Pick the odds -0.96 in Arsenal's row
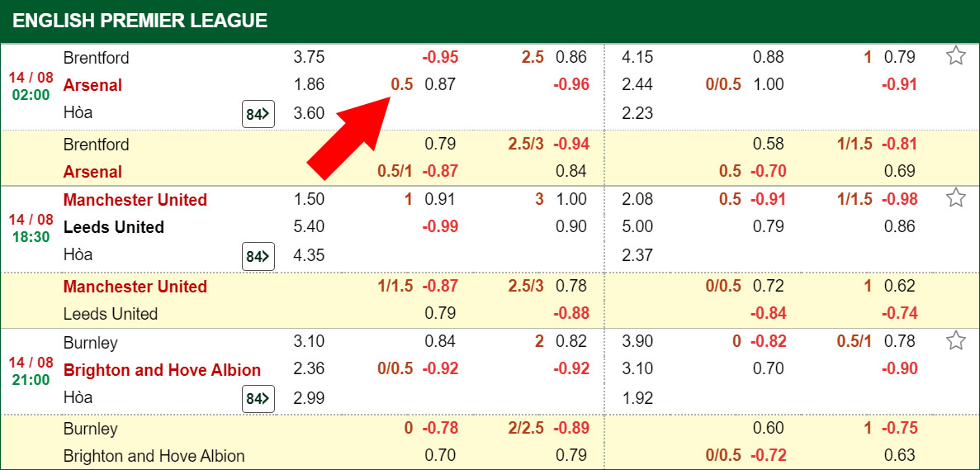Image resolution: width=980 pixels, height=470 pixels. pos(571,84)
